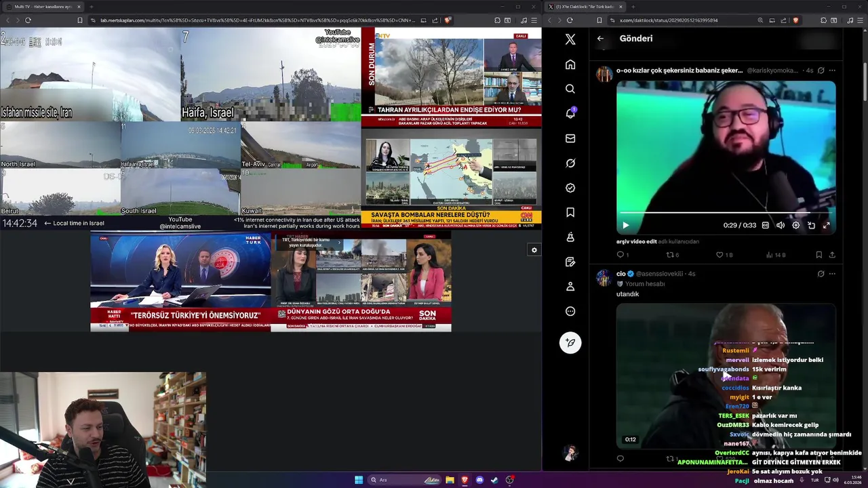The width and height of the screenshot is (868, 488).
Task: Open the arşiv video edit link
Action: (x=637, y=241)
